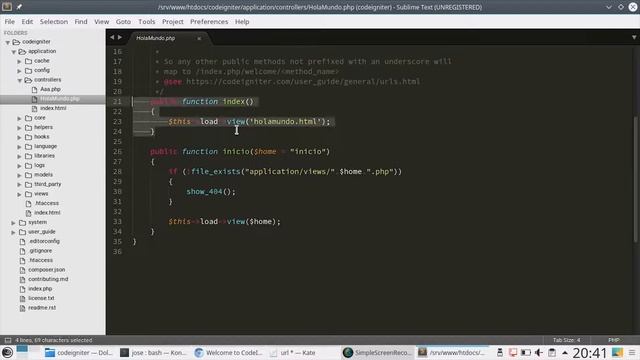Expand the config folder
The height and width of the screenshot is (360, 640).
(x=19, y=71)
